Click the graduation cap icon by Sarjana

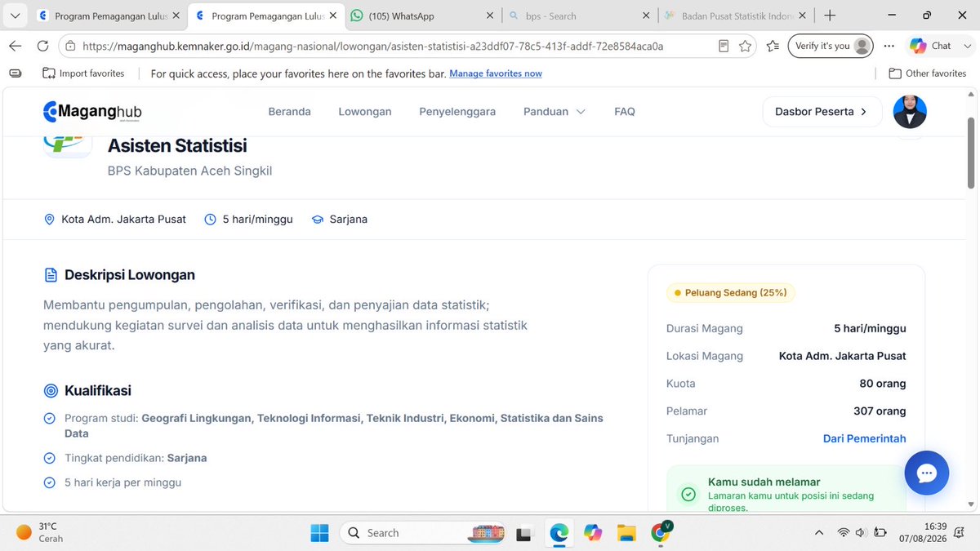[318, 220]
